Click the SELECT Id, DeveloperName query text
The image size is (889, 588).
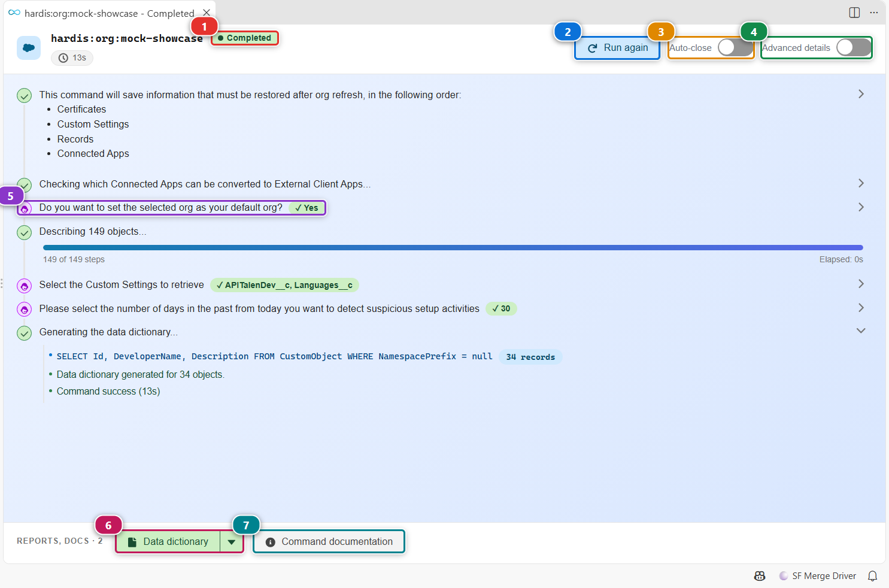275,357
